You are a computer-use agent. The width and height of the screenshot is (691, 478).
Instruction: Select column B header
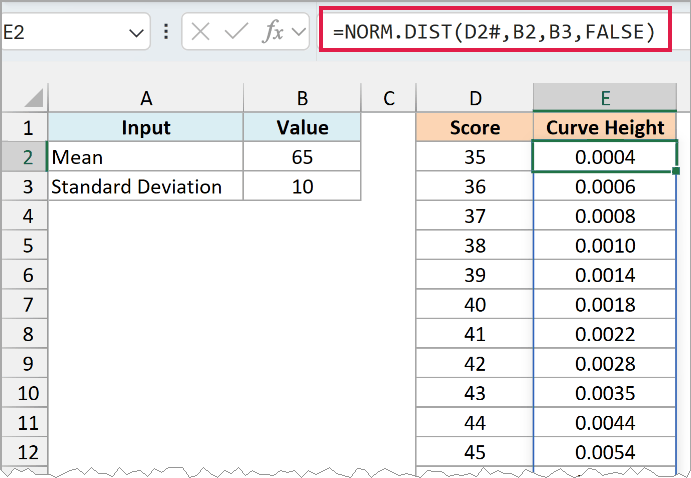[302, 98]
